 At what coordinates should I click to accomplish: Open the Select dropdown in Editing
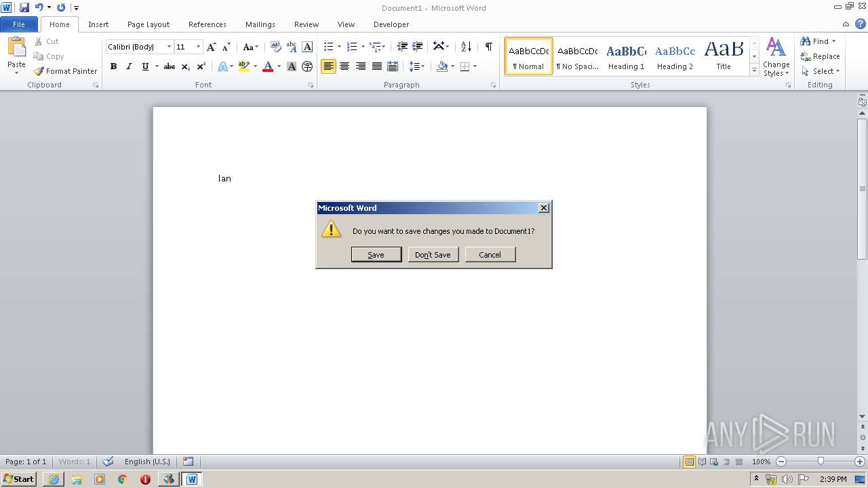(x=821, y=71)
